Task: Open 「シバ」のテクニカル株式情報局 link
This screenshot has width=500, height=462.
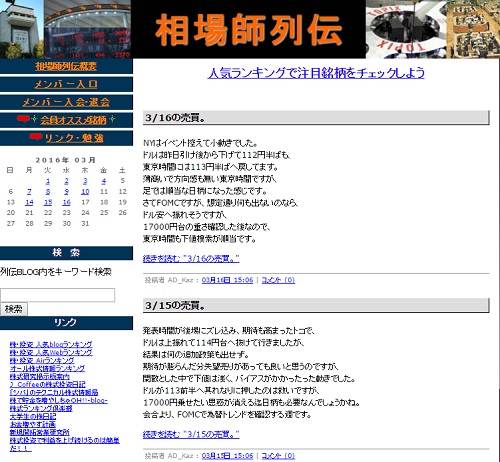Action: [x=54, y=392]
